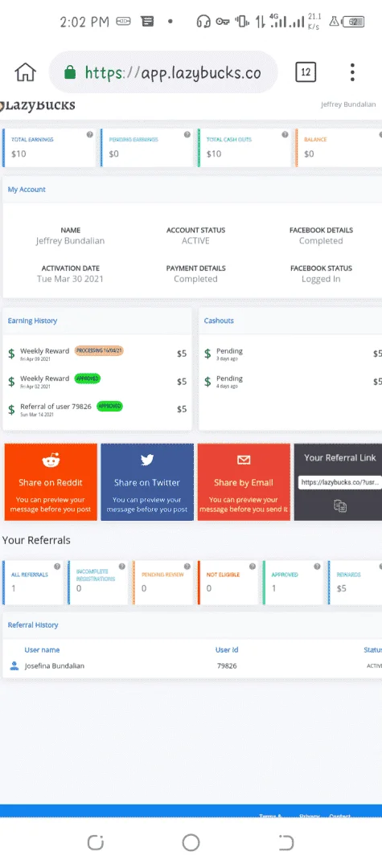The image size is (382, 868).
Task: Click the All Referrals count card
Action: tap(33, 583)
